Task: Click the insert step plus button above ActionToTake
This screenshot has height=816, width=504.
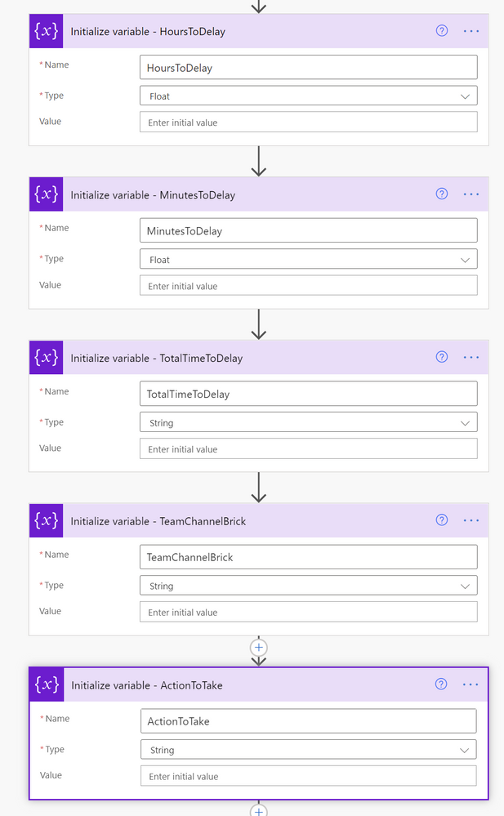Action: point(258,647)
